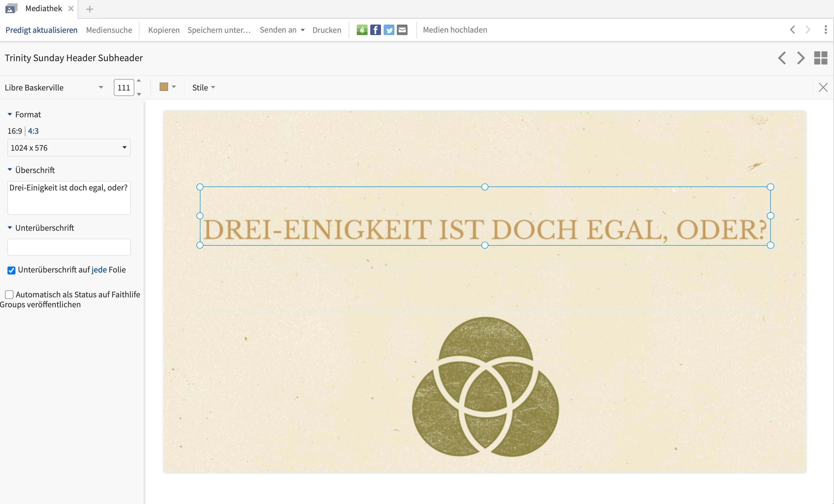Open Mediensuche

pyautogui.click(x=109, y=30)
